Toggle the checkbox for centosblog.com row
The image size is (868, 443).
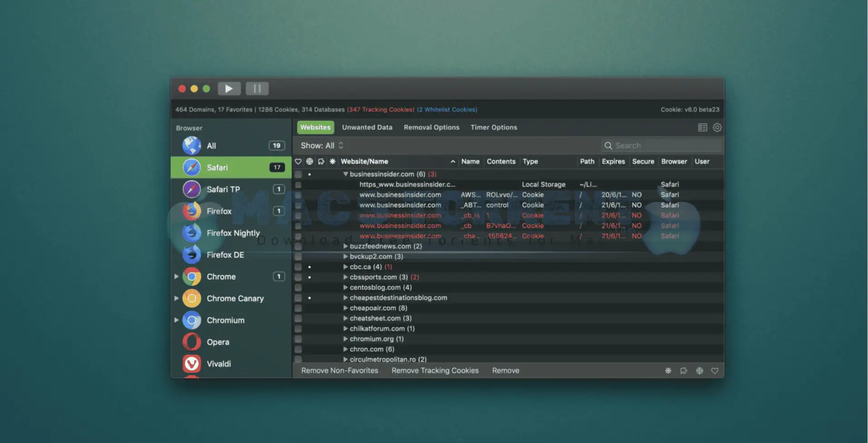(x=298, y=287)
